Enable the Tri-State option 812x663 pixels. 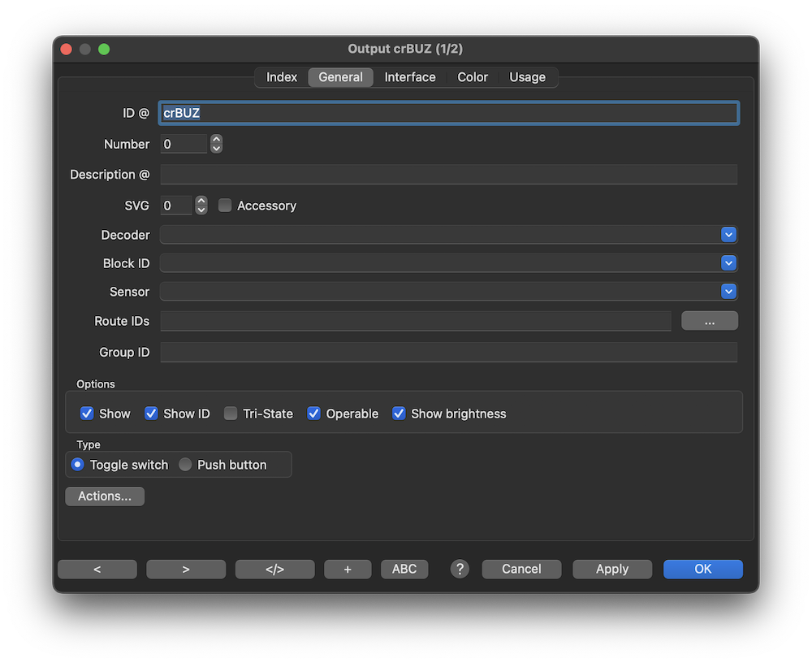(231, 414)
